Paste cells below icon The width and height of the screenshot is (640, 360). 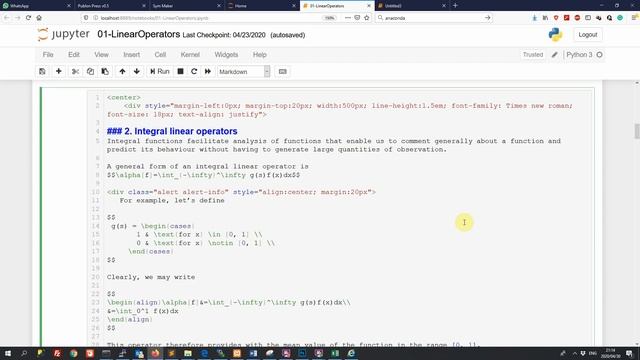click(105, 71)
